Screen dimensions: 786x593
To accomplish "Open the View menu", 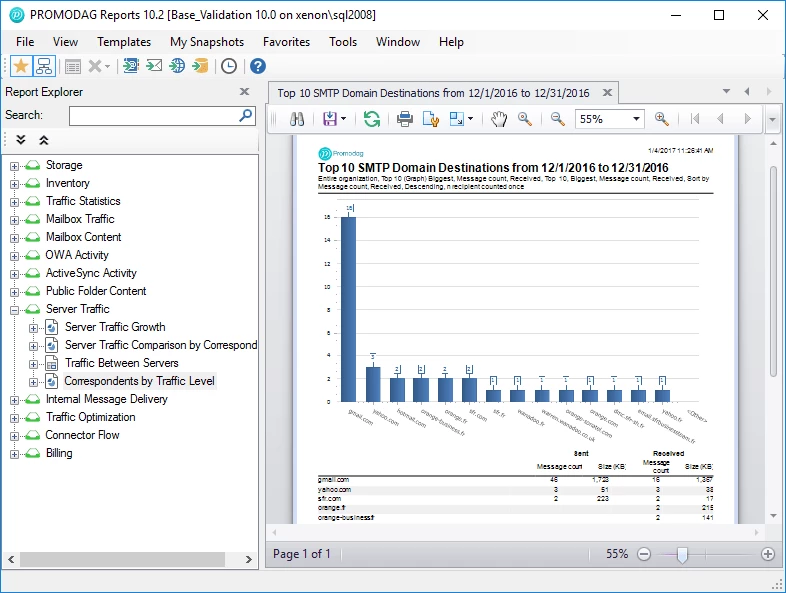I will pos(66,42).
